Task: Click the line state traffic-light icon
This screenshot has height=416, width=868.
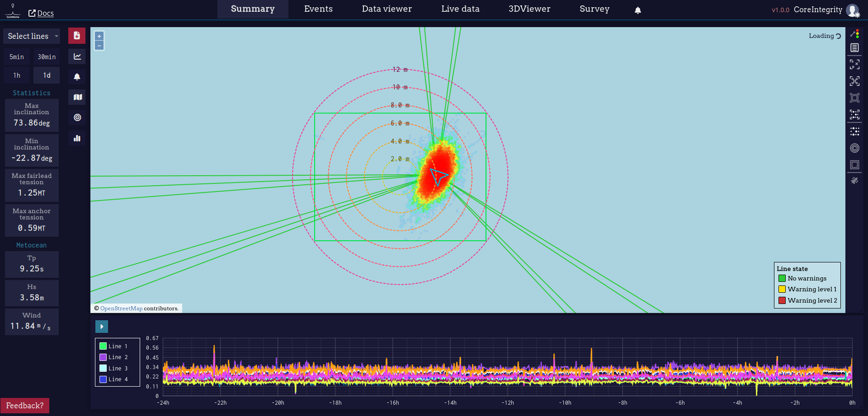Action: (854, 34)
